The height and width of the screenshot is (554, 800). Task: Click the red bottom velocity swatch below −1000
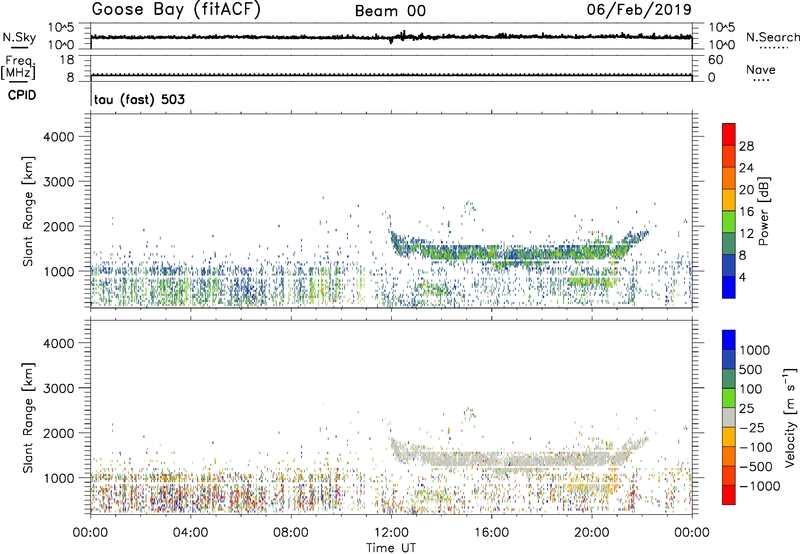729,495
